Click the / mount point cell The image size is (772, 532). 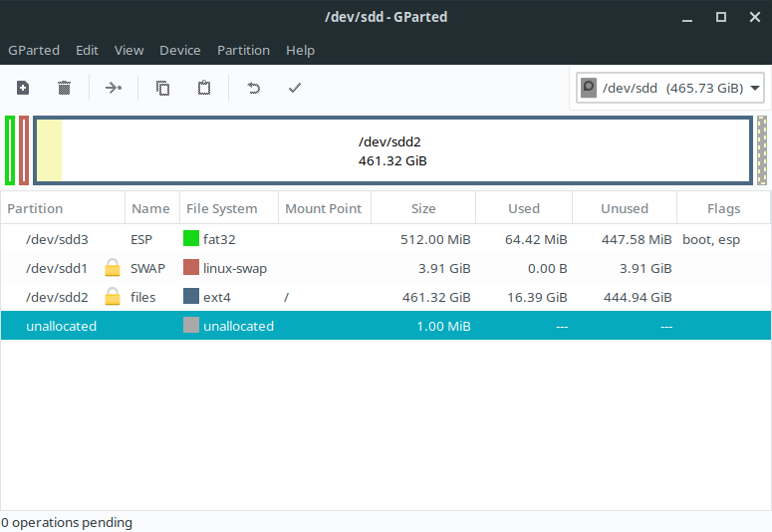[286, 297]
